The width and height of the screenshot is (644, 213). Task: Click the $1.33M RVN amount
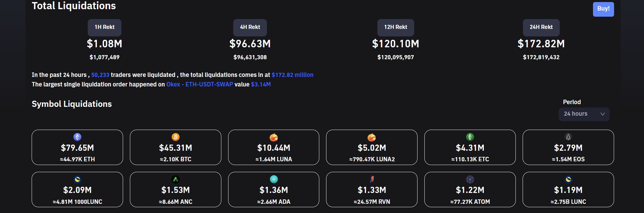[x=372, y=190]
